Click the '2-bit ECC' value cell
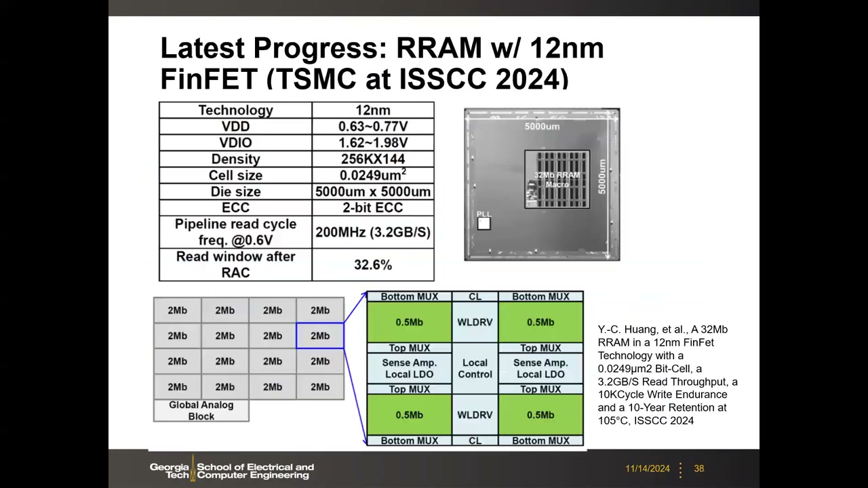The image size is (868, 488). coord(373,208)
